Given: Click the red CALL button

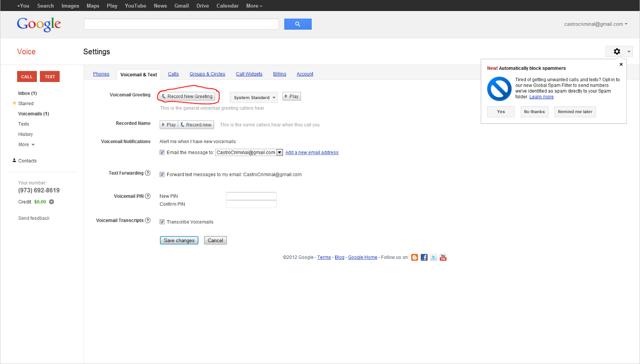Looking at the screenshot, I should point(27,76).
